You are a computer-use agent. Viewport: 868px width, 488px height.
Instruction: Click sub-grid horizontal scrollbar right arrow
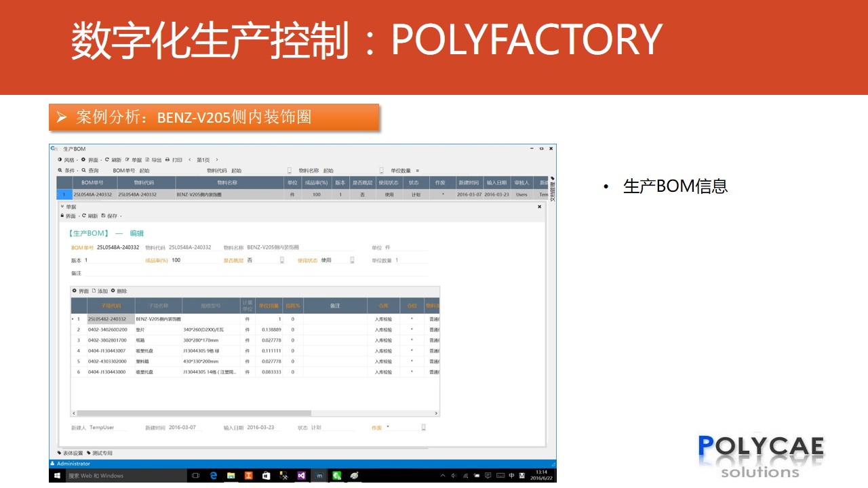[x=436, y=413]
